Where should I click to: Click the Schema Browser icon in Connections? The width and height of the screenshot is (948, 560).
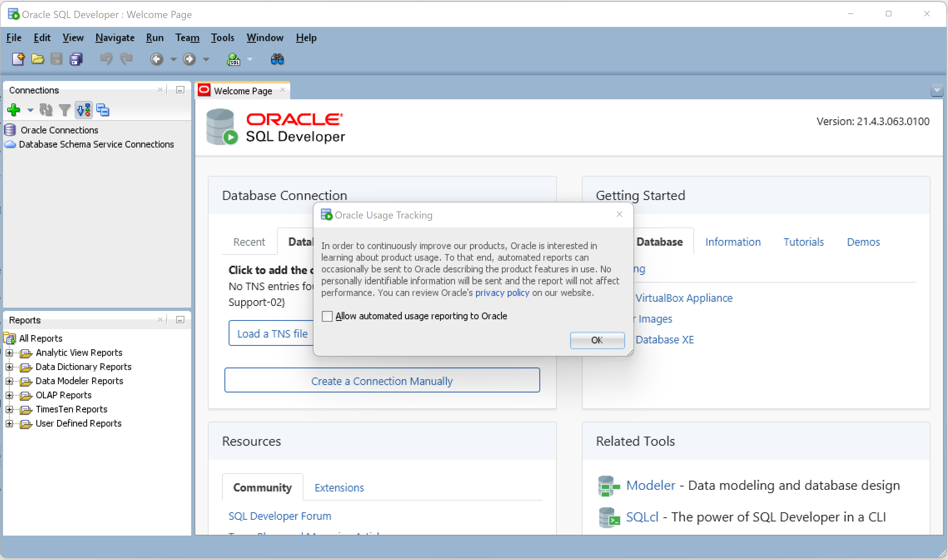(x=84, y=110)
